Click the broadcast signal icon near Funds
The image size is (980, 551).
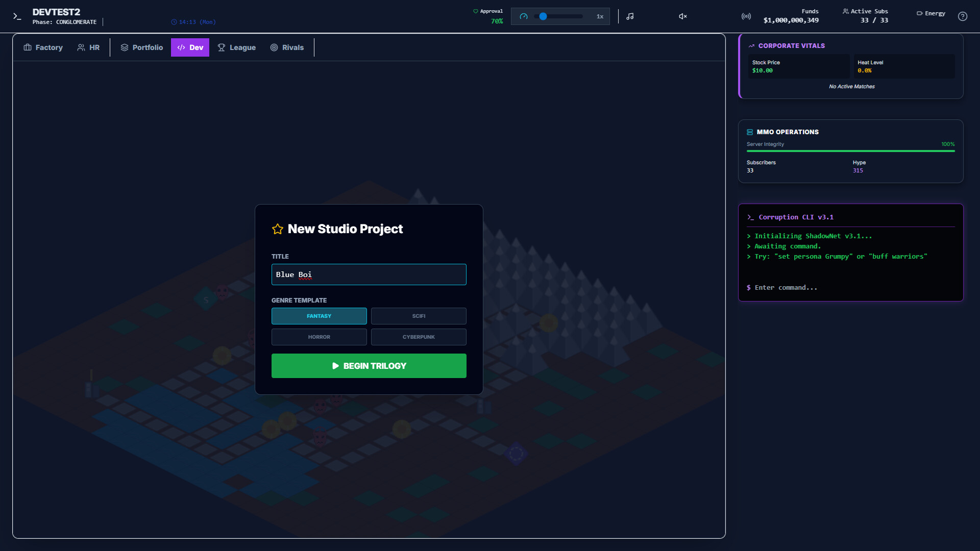(745, 16)
